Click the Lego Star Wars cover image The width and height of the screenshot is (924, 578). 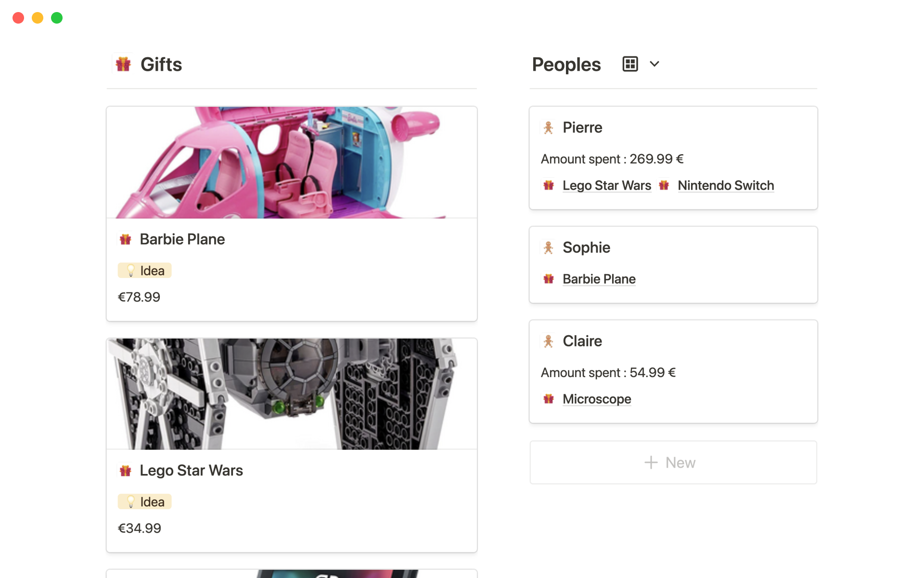(x=292, y=394)
